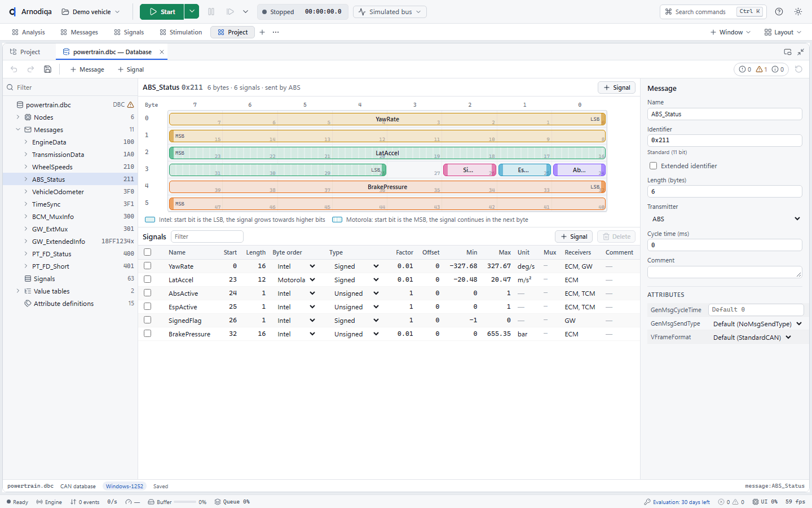Click the reload icon beside the issue counters
The width and height of the screenshot is (812, 508).
pyautogui.click(x=798, y=69)
